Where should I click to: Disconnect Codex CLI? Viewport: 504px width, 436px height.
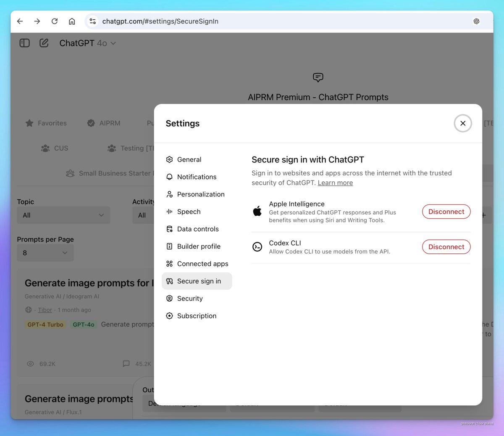click(x=446, y=247)
